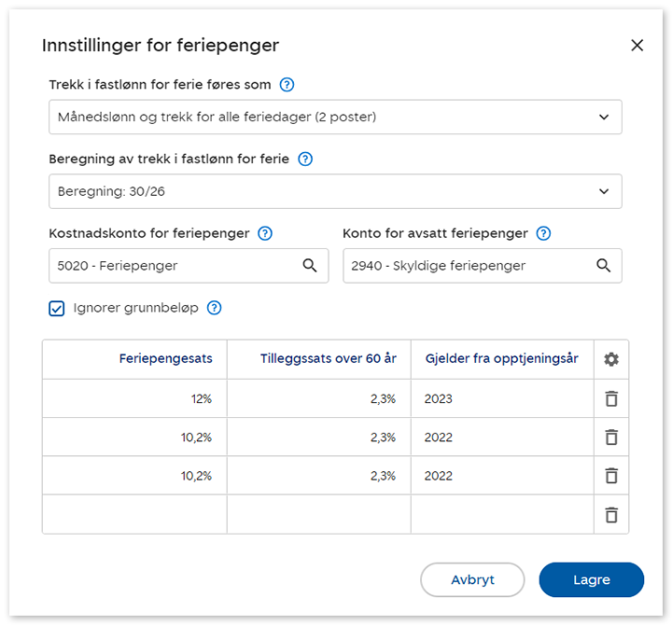Click the 'Gjelder fra opptjeningsår' column header

point(501,359)
